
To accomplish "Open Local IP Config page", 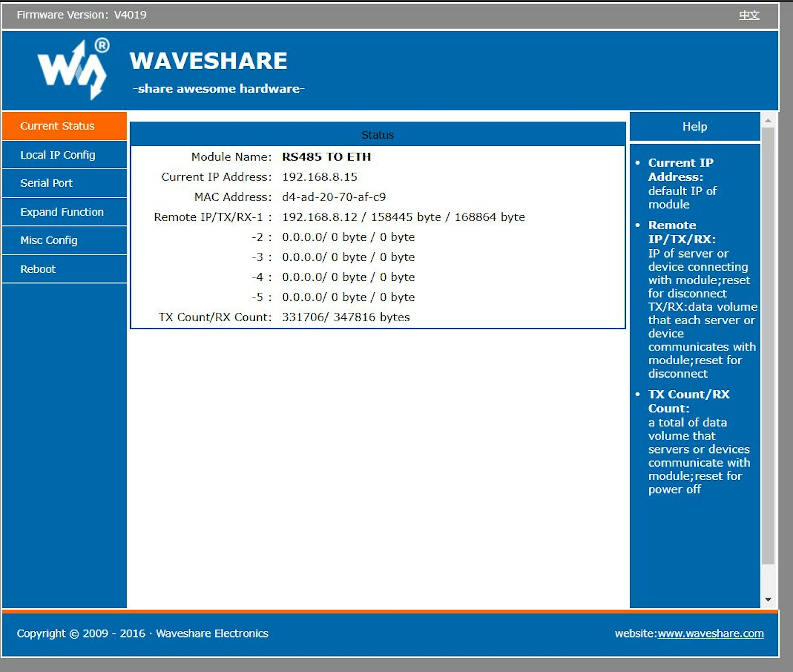I will pos(58,155).
